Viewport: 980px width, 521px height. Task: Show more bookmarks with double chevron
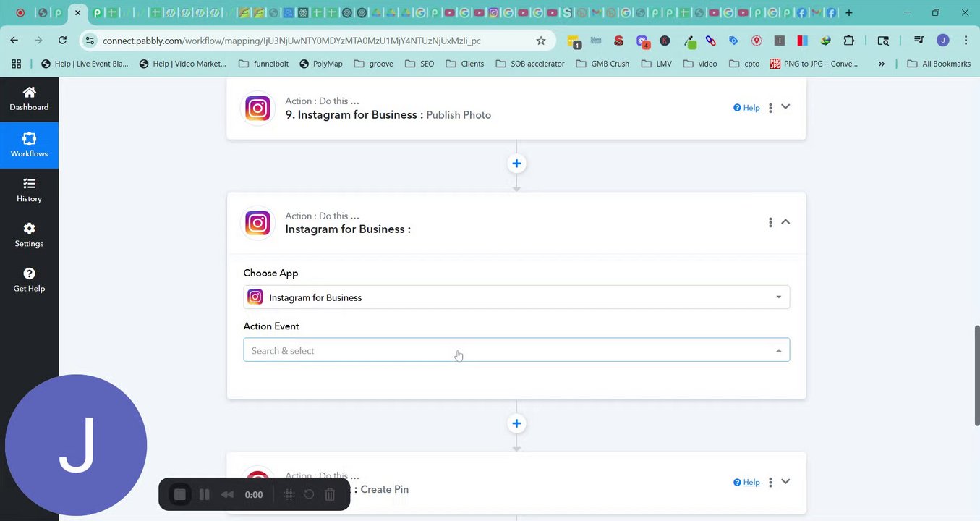point(882,64)
